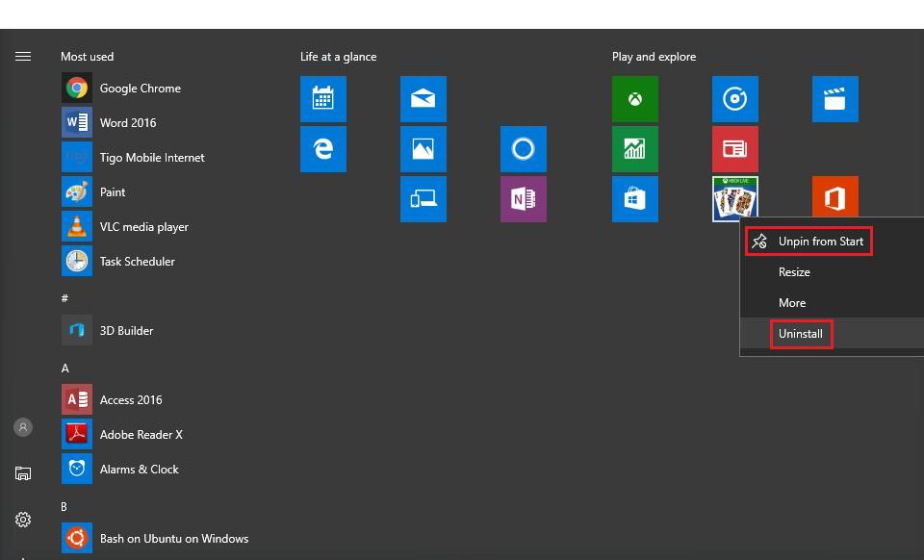Open the Microsoft Edge tile

323,149
